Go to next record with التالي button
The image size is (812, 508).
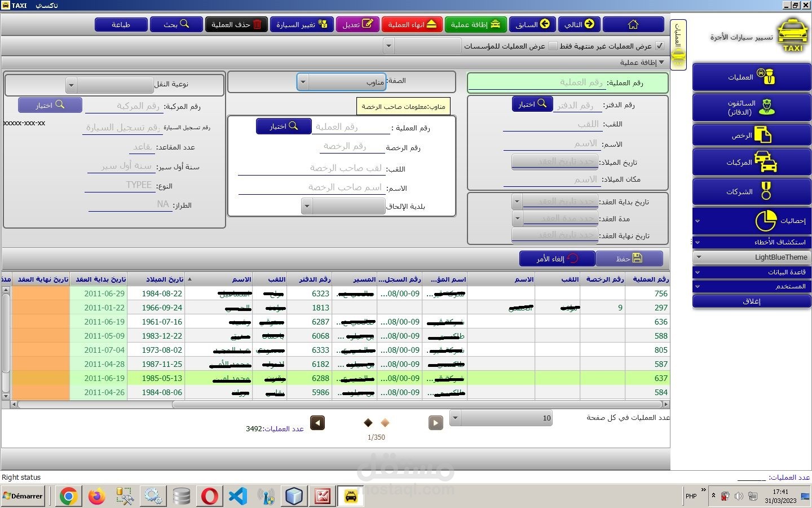579,24
